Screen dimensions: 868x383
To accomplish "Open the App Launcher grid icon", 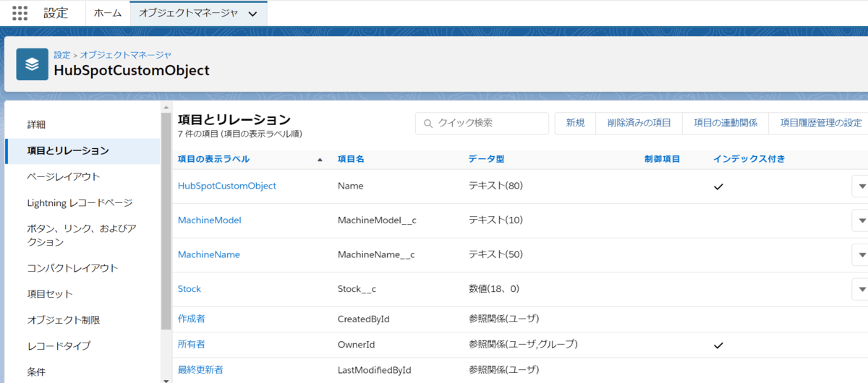I will pos(20,13).
